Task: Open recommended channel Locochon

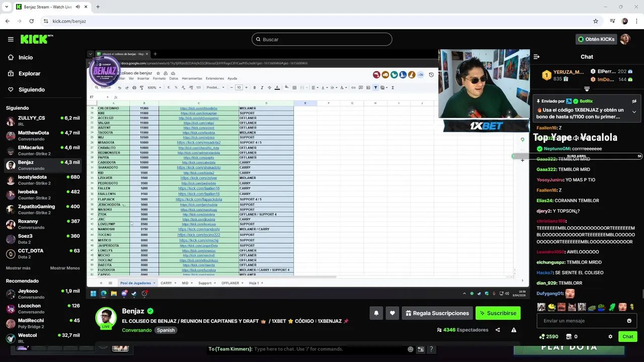Action: 43,309
